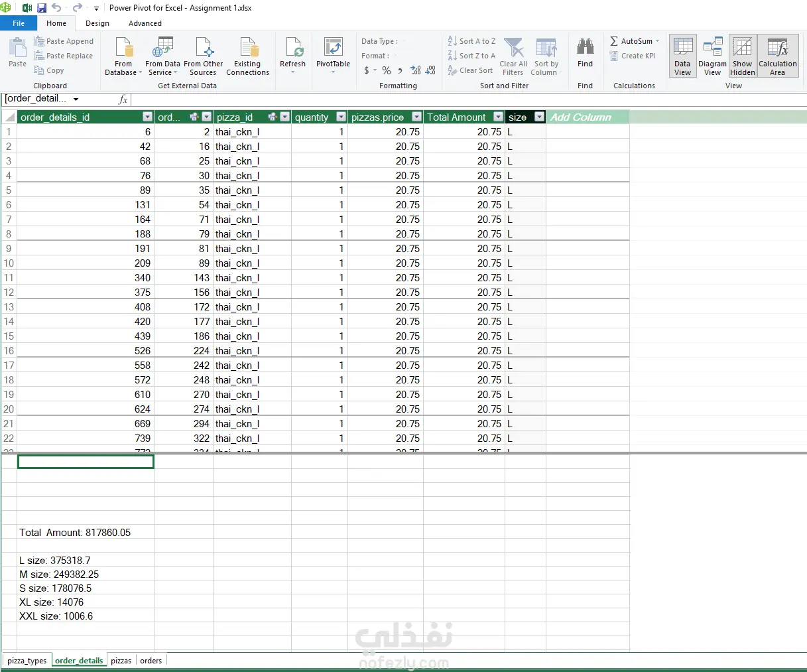Click the Add Column header
Image resolution: width=807 pixels, height=672 pixels.
click(x=588, y=117)
